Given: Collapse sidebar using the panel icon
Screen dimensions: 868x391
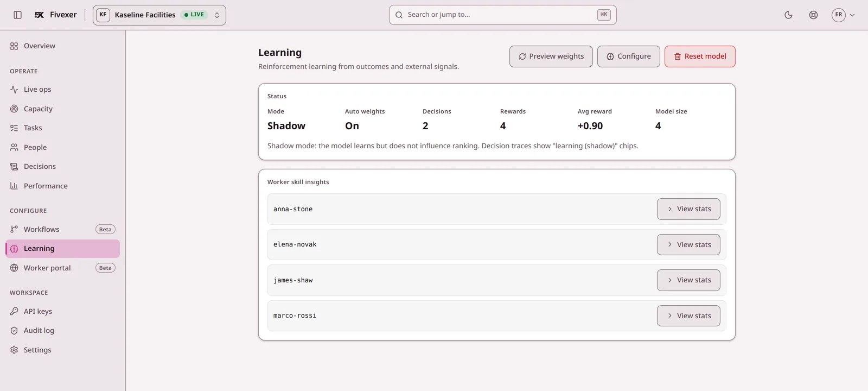Looking at the screenshot, I should pos(17,15).
